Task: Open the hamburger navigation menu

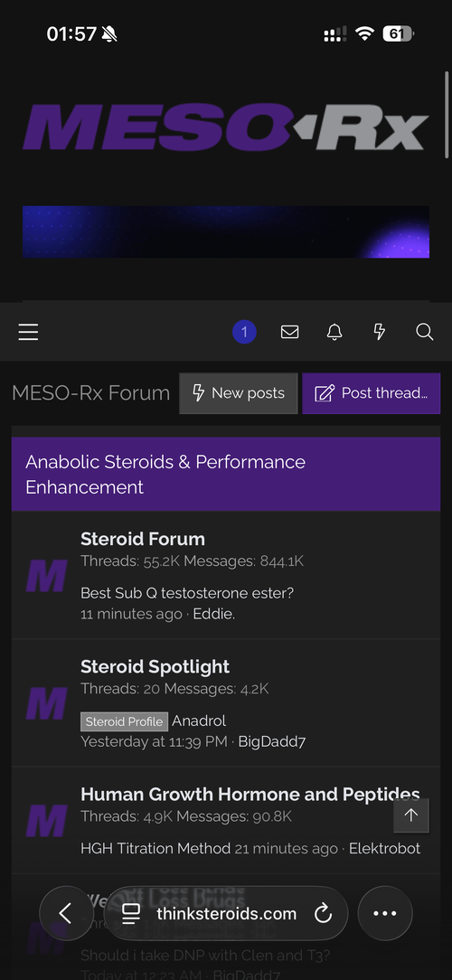Action: point(28,332)
